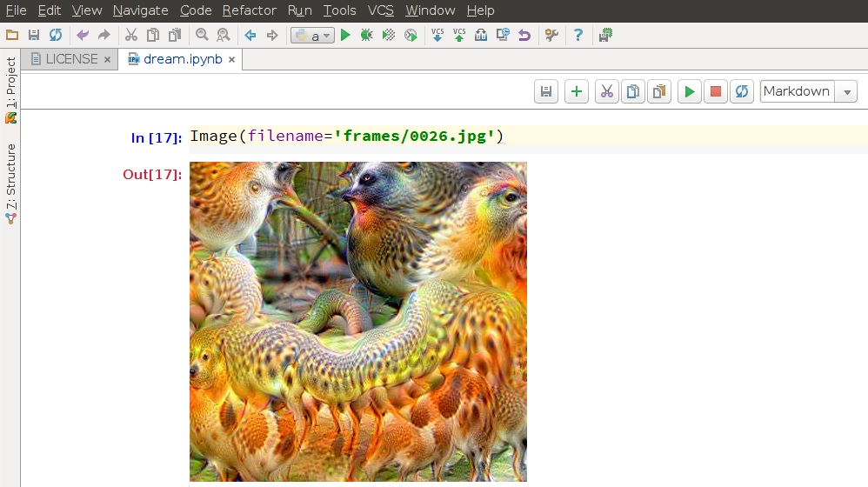Click the Navigate Back arrow
Screen dimensions: 868x487
tap(250, 36)
